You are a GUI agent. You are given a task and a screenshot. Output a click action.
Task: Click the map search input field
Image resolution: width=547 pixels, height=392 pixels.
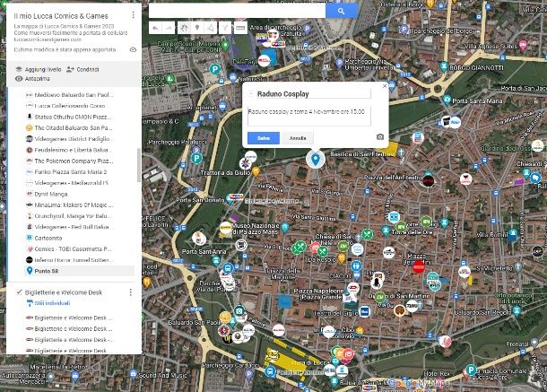click(238, 11)
